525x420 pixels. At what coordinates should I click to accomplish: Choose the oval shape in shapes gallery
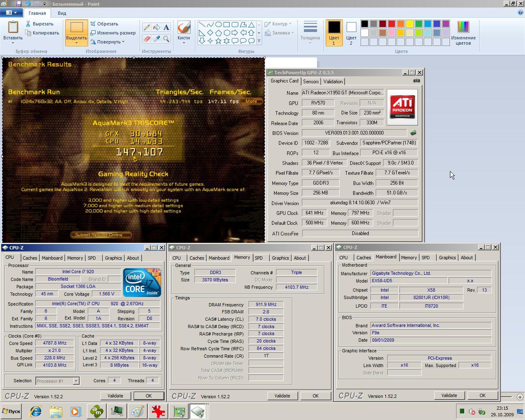(218, 25)
